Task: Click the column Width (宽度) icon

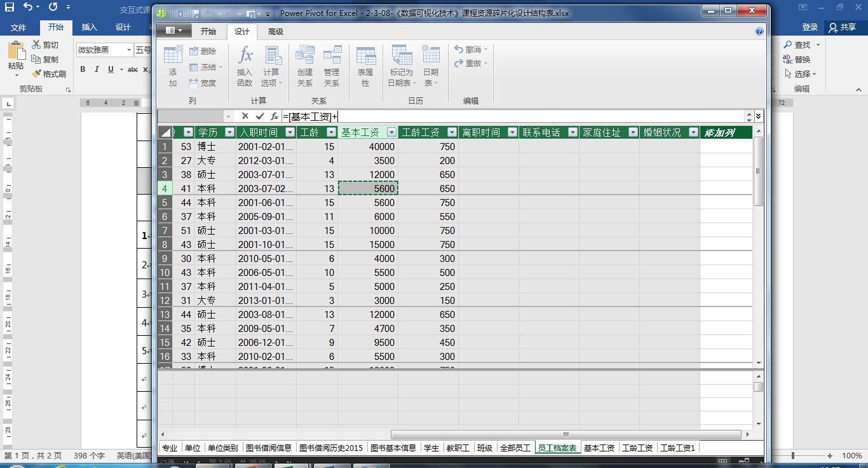Action: coord(203,83)
